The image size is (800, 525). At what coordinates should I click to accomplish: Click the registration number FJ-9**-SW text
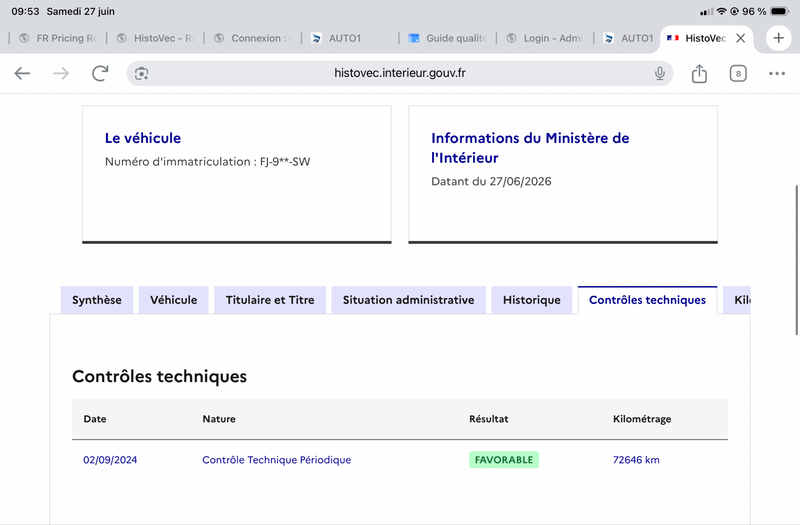pos(285,162)
